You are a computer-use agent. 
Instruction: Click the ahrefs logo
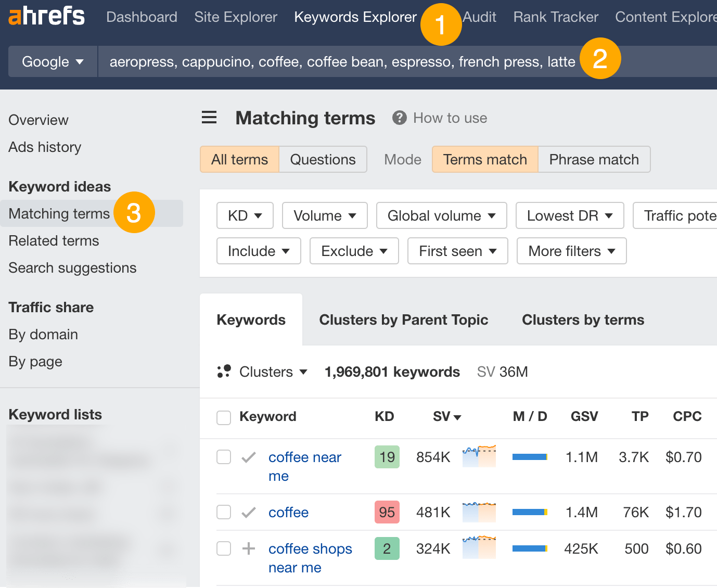(46, 16)
